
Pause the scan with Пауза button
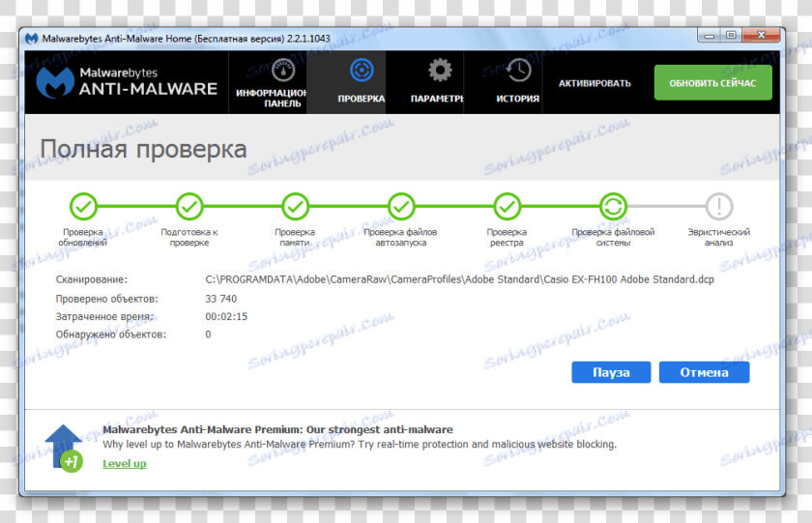[611, 372]
